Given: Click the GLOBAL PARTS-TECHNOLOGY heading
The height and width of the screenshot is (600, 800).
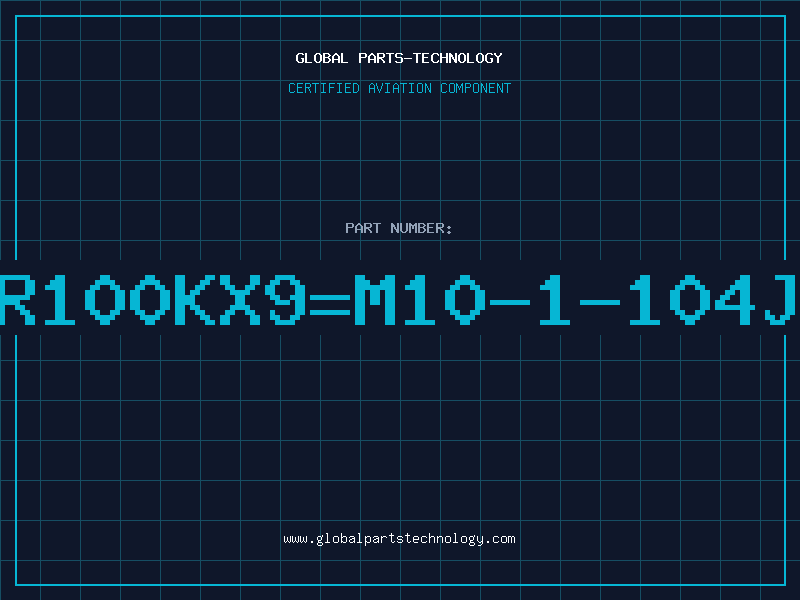Looking at the screenshot, I should 399,58.
